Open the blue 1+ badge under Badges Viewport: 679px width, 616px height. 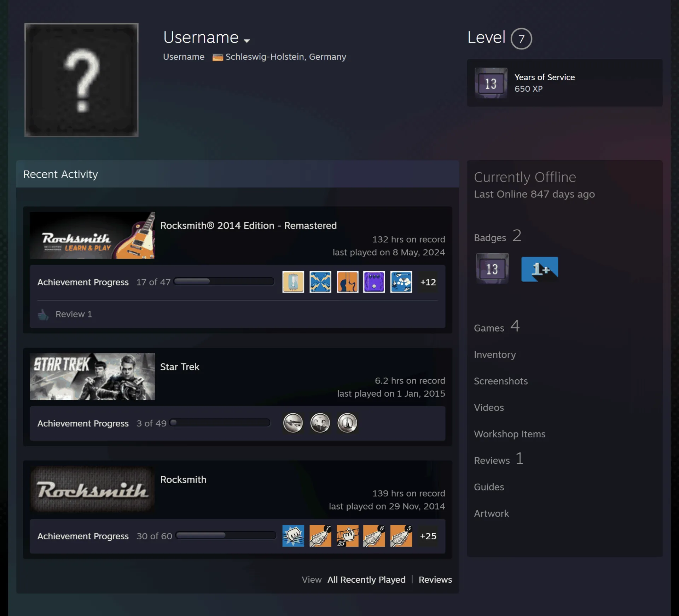[540, 269]
